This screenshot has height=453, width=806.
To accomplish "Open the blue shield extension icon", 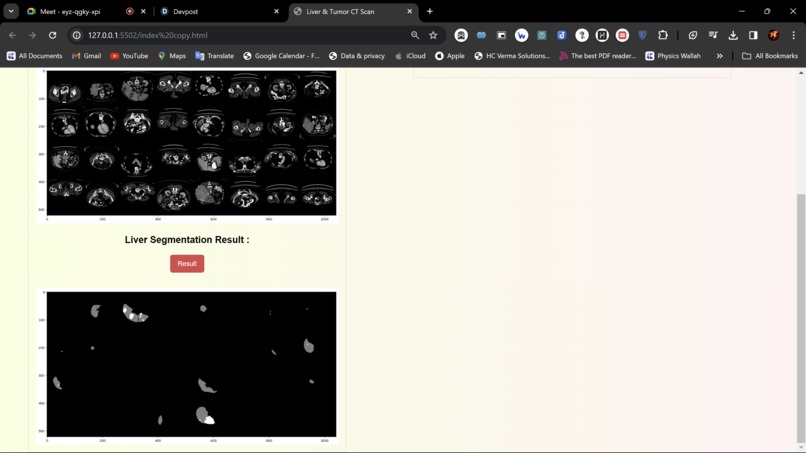I will [643, 35].
